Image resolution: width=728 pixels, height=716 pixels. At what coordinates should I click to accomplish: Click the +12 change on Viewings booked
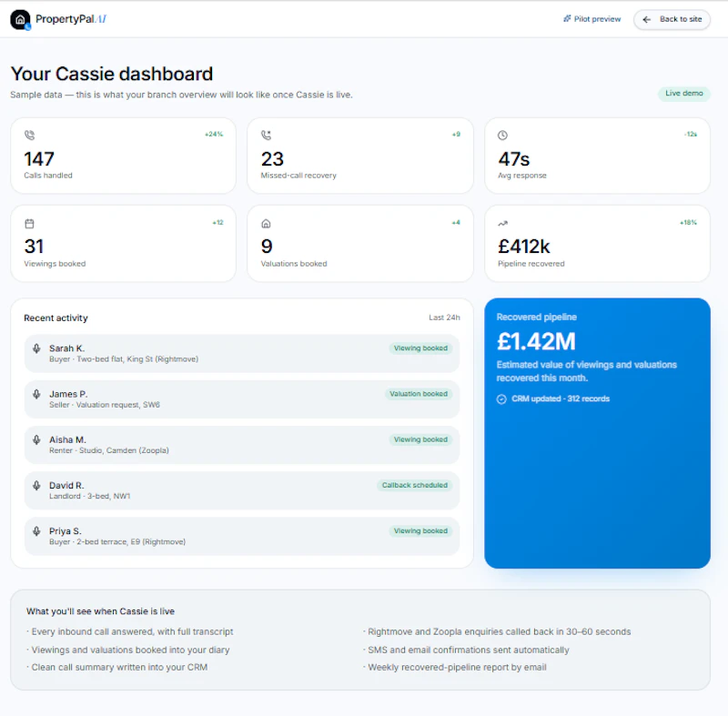click(218, 222)
